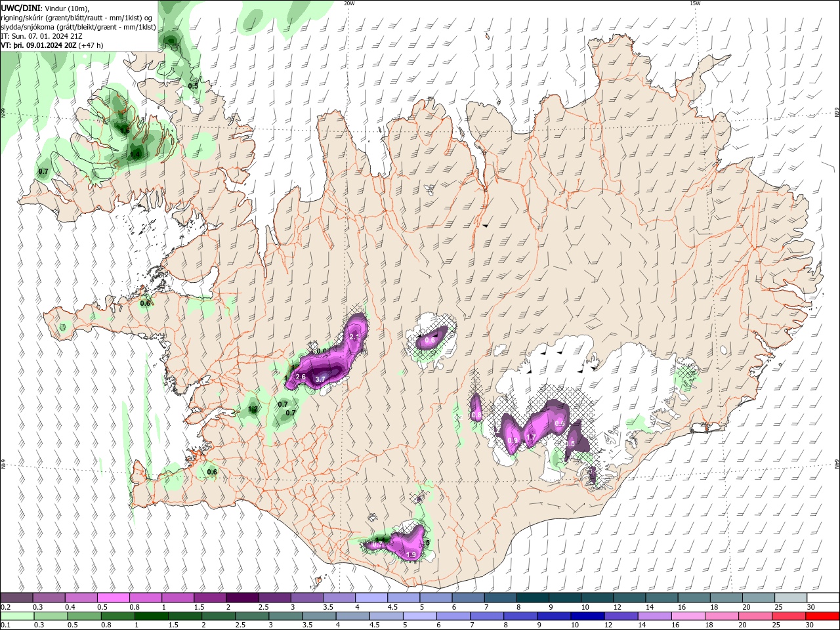Click the pale grey swatch between 25 and 30
Image resolution: width=840 pixels, height=630 pixels.
click(791, 598)
